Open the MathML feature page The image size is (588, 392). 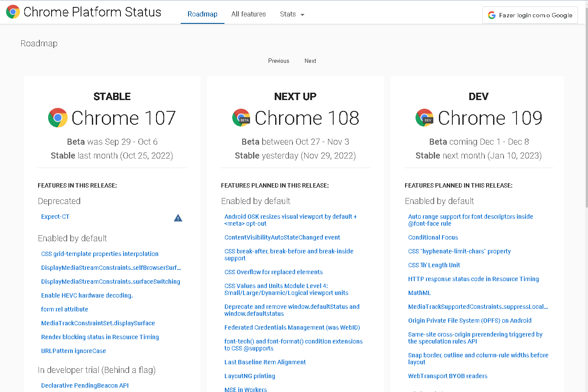(x=419, y=292)
